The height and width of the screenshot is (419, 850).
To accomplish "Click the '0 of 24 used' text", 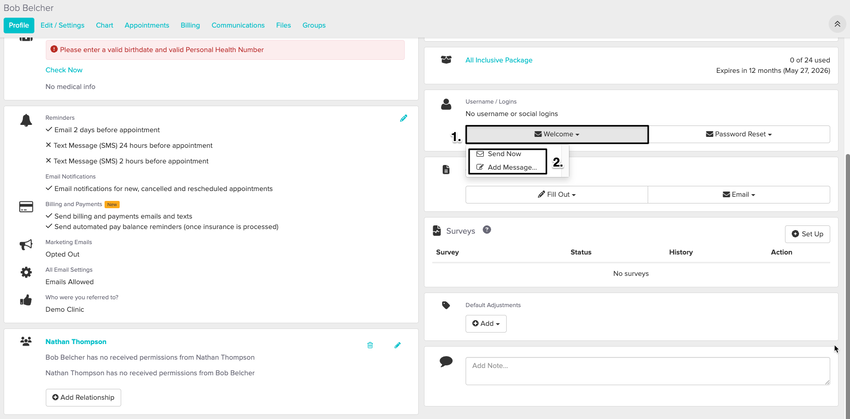I will 810,60.
